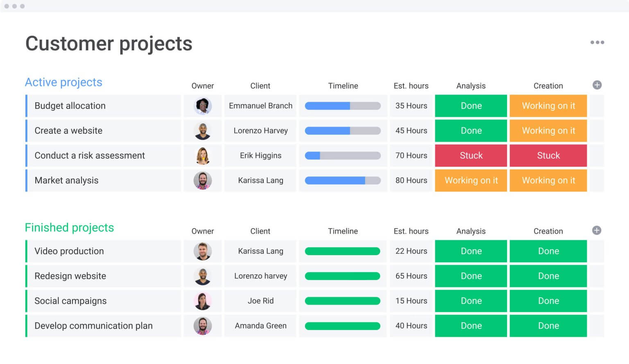Open the Creation status dropdown for Create a website
This screenshot has width=629, height=364.
[548, 131]
